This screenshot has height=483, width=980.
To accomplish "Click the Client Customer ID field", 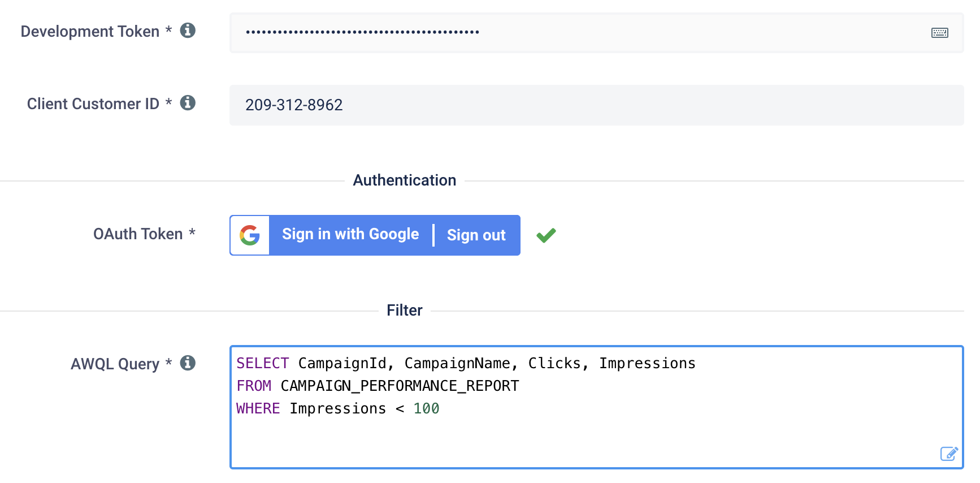I will click(596, 105).
